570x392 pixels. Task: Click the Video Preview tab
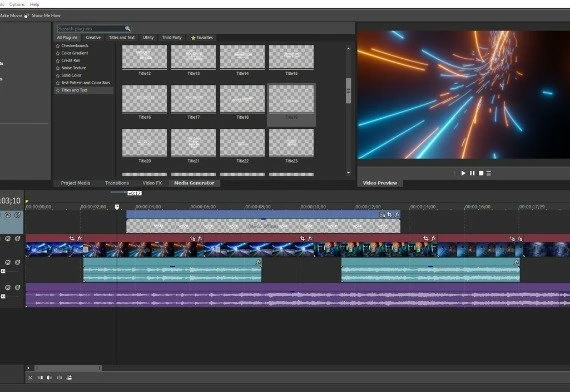[380, 183]
